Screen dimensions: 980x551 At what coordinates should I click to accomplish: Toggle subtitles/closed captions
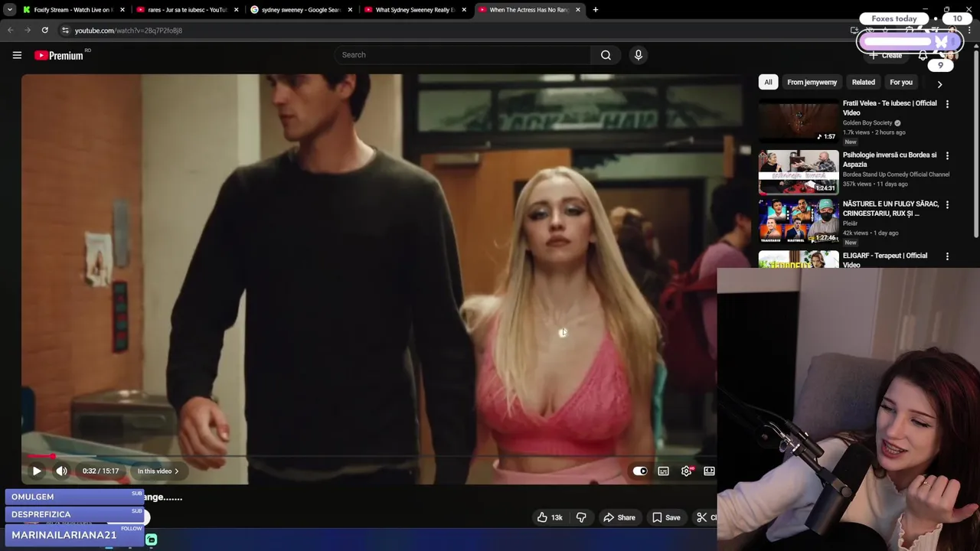click(x=663, y=471)
